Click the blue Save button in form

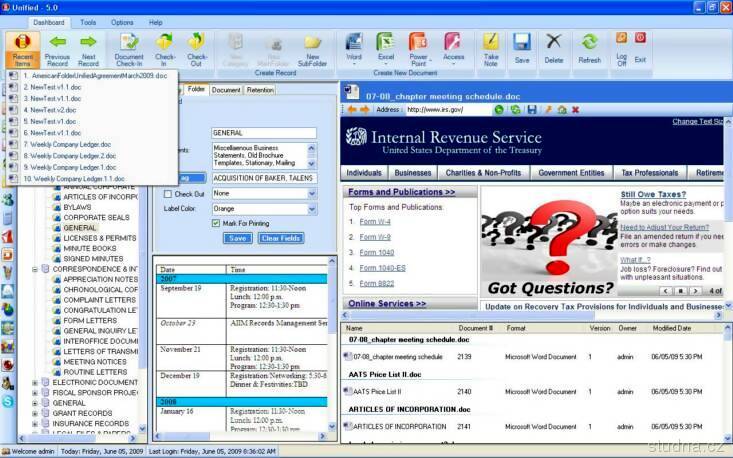pyautogui.click(x=237, y=238)
